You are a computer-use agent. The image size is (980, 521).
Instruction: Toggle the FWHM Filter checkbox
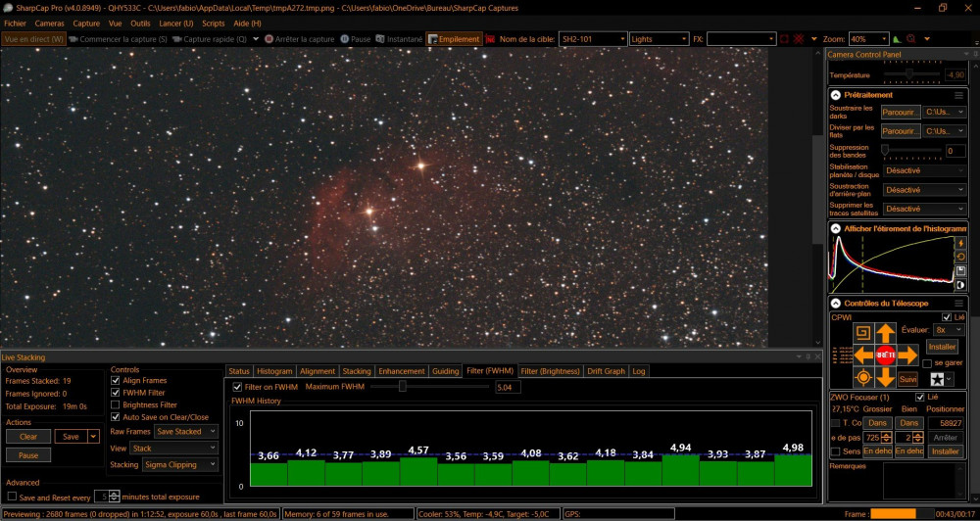click(x=115, y=393)
